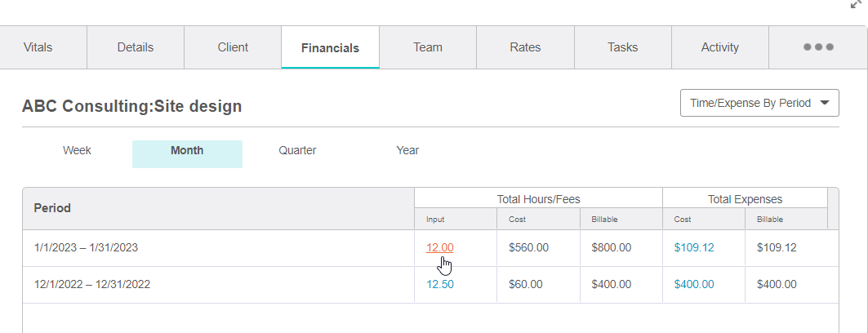
Task: Open the Time/Expense By Period dropdown
Action: pos(759,103)
